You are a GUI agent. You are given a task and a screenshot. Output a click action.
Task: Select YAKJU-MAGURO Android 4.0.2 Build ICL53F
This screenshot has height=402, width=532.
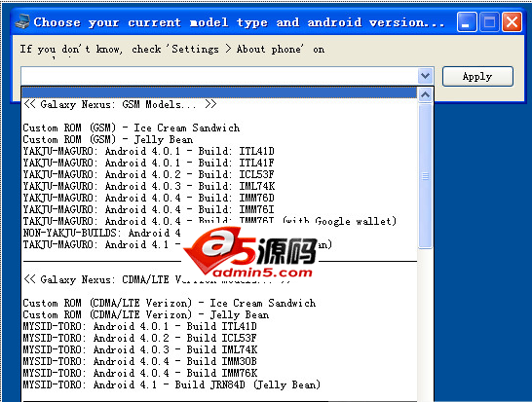[149, 174]
